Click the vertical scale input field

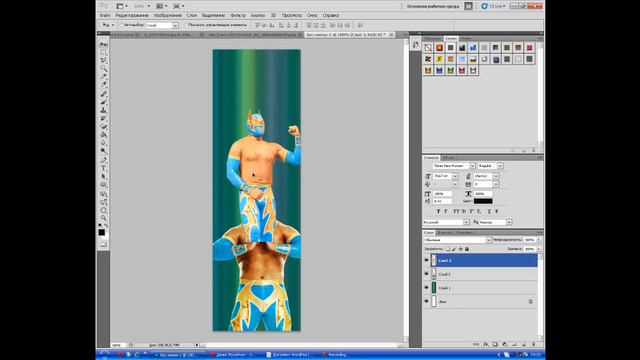click(442, 193)
